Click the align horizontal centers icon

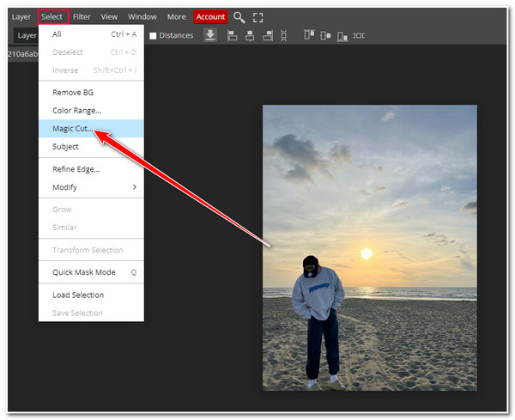[x=251, y=35]
